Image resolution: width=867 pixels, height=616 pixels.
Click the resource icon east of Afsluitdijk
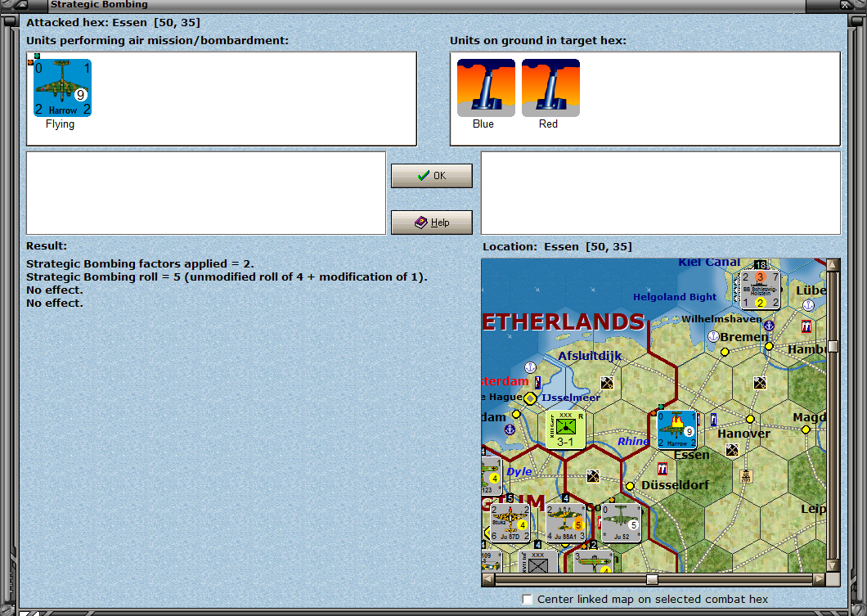point(607,383)
